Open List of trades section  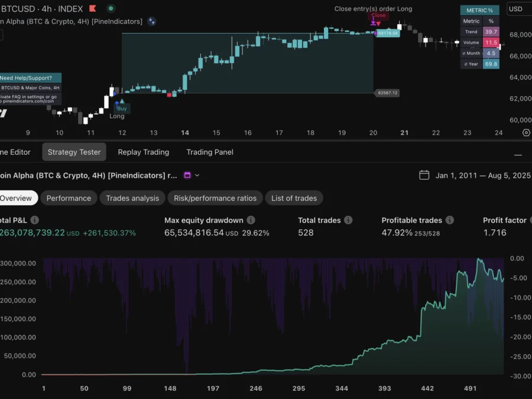pyautogui.click(x=294, y=198)
